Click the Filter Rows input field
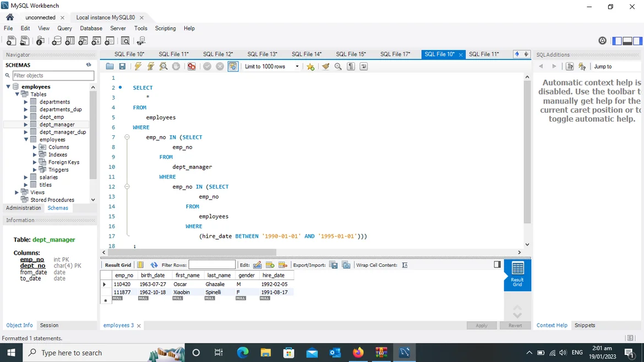 (x=212, y=265)
